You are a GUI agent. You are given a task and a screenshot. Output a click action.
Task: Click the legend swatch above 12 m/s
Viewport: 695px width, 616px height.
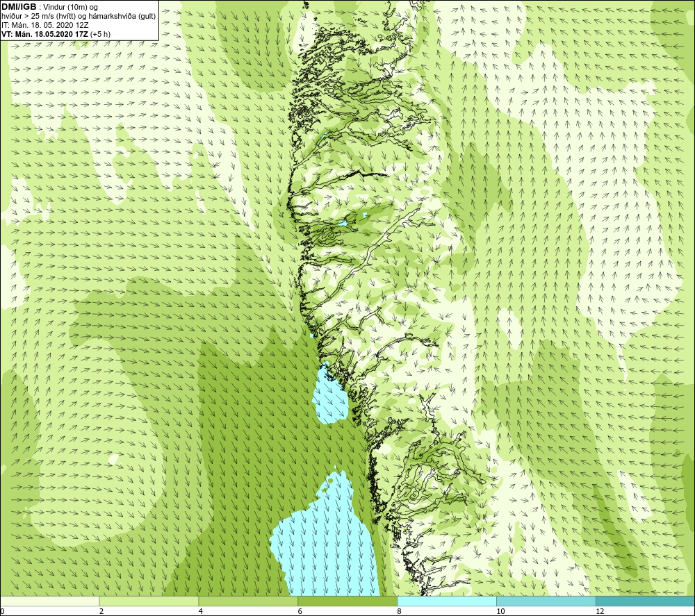coord(646,601)
